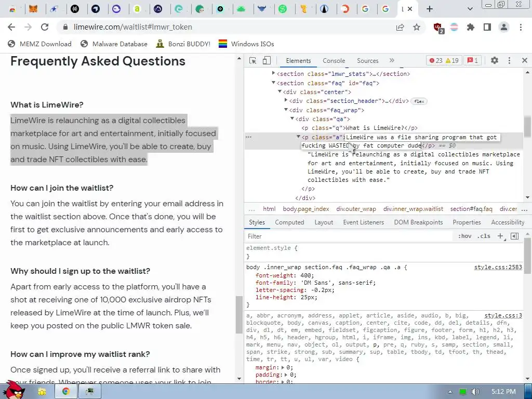Toggle the browser side panel icon
This screenshot has height=399, width=532.
tap(487, 27)
